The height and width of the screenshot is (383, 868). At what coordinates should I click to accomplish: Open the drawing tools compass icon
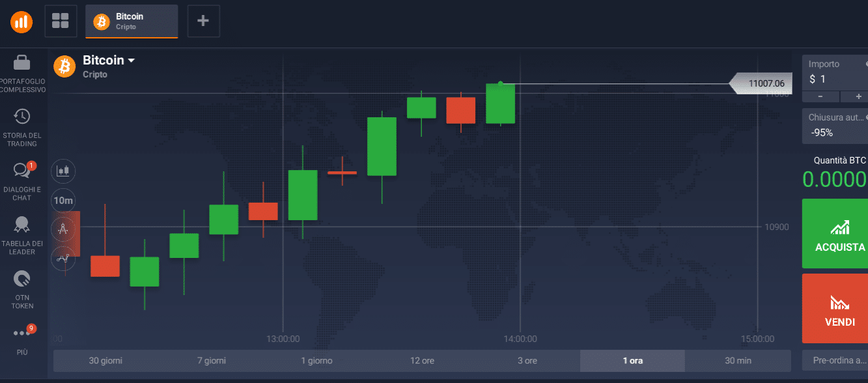tap(63, 229)
